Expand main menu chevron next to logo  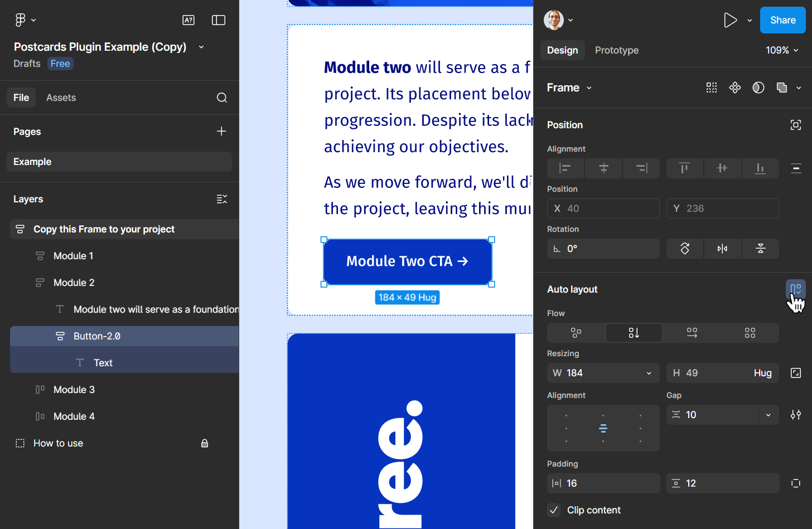click(33, 20)
